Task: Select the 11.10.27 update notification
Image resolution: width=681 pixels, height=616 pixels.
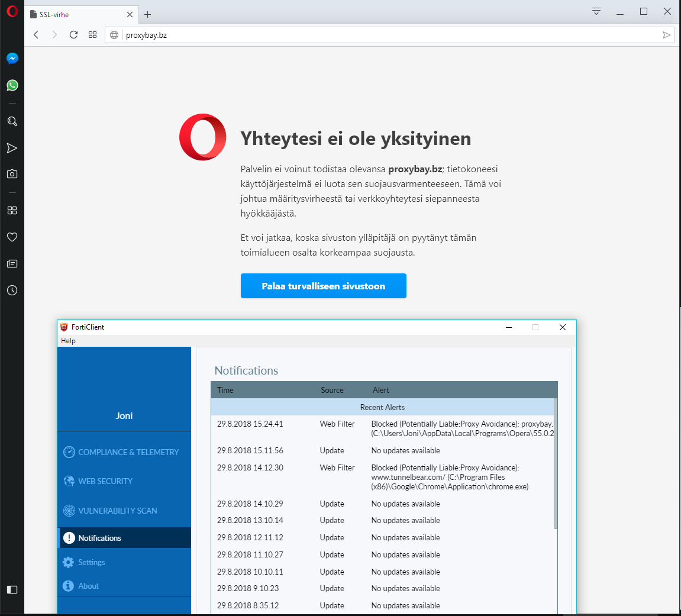Action: (383, 554)
